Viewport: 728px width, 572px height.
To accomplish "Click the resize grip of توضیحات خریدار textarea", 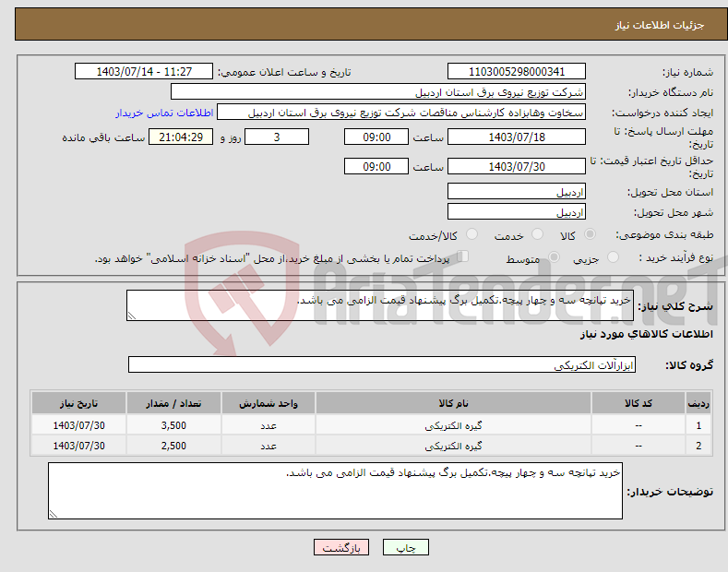I will [54, 514].
